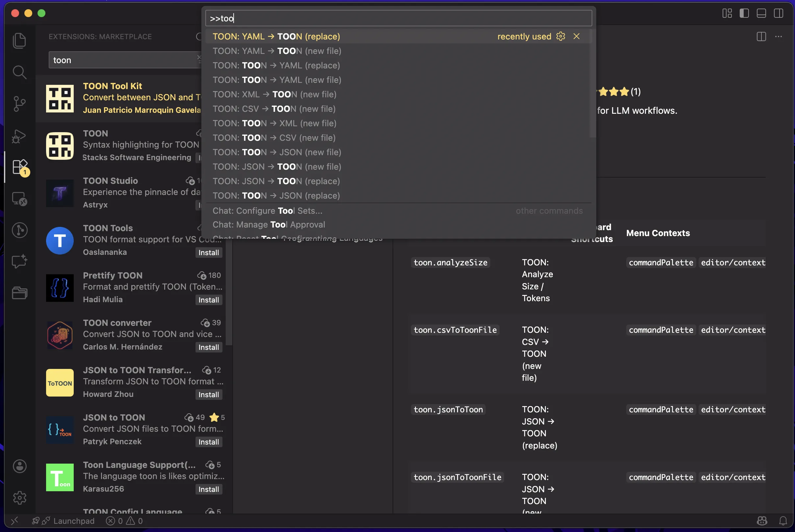Open errors and warnings count in status bar
795x532 pixels.
click(x=124, y=521)
